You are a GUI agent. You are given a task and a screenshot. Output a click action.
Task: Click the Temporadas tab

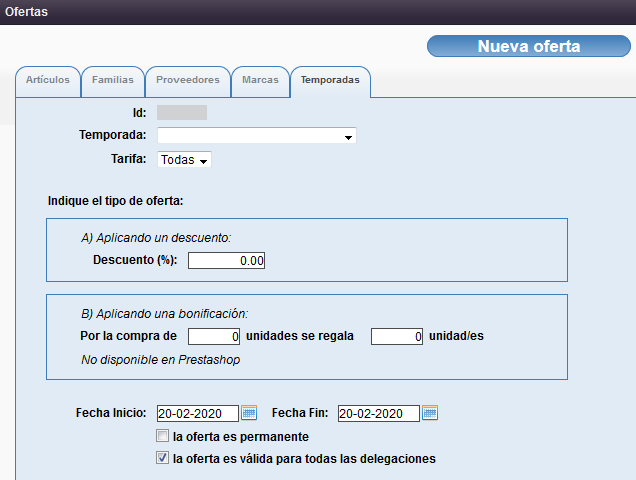(x=330, y=80)
